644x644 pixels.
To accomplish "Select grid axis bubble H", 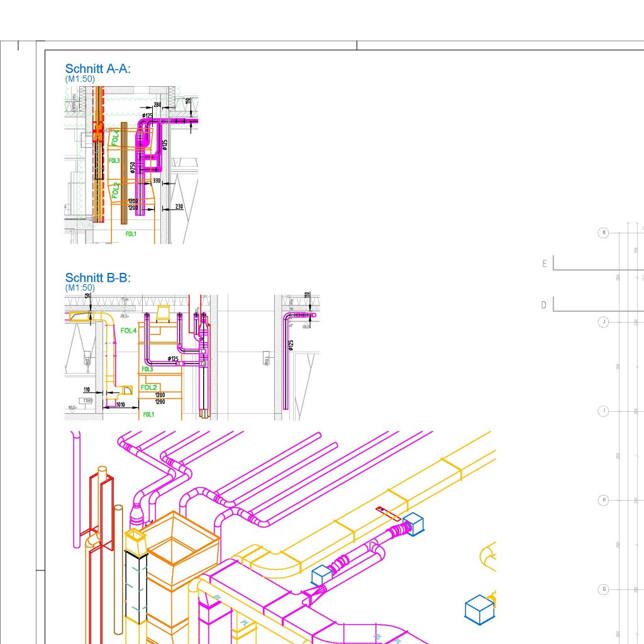I will [x=603, y=500].
